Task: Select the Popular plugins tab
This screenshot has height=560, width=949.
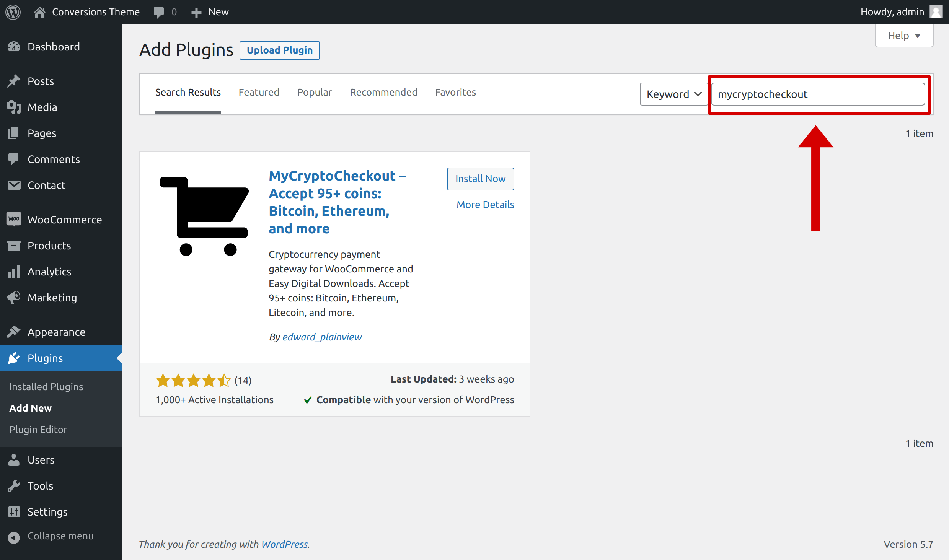Action: click(x=314, y=92)
